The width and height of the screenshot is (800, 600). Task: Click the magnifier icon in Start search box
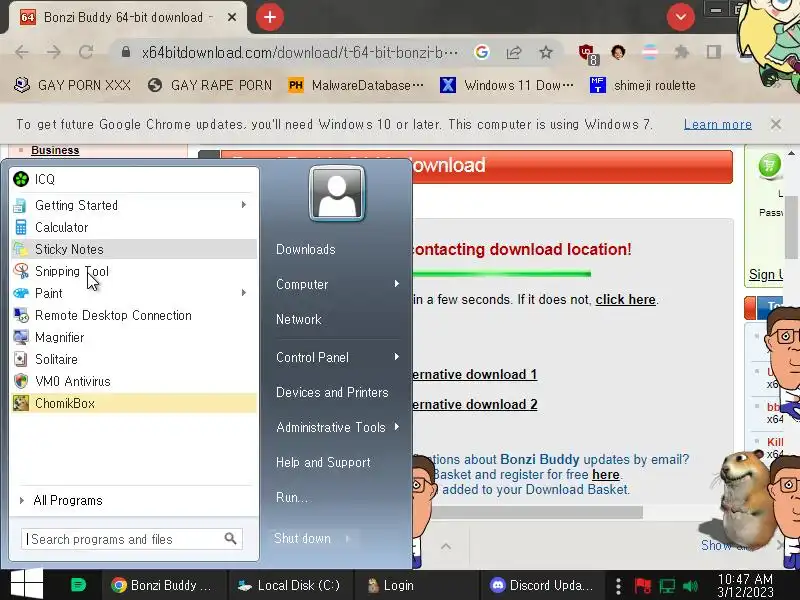click(231, 538)
